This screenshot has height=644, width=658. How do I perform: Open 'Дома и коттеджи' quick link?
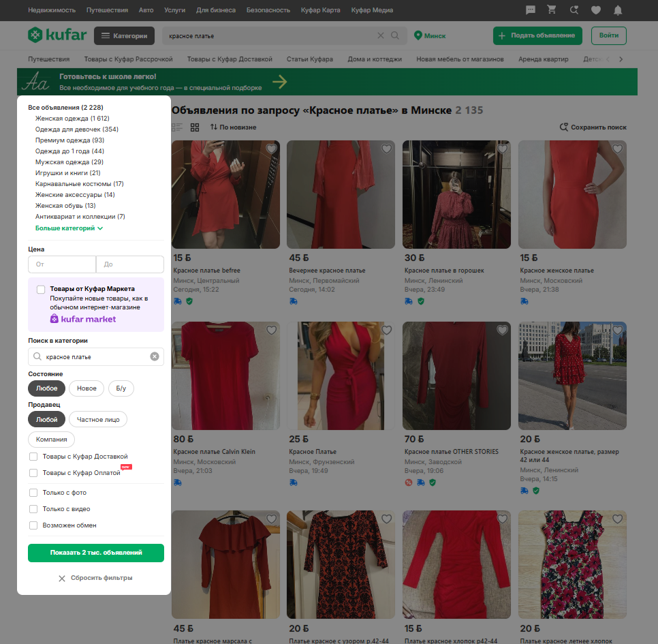coord(375,59)
